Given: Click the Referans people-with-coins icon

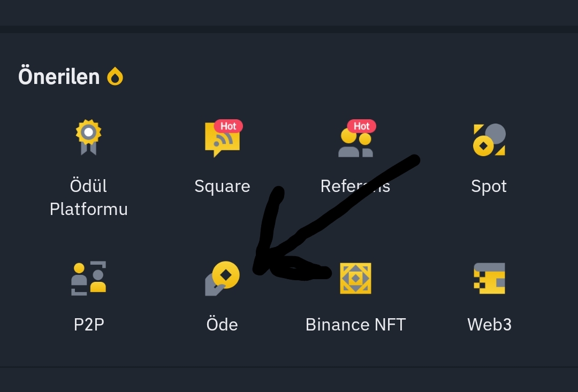Looking at the screenshot, I should coord(356,142).
